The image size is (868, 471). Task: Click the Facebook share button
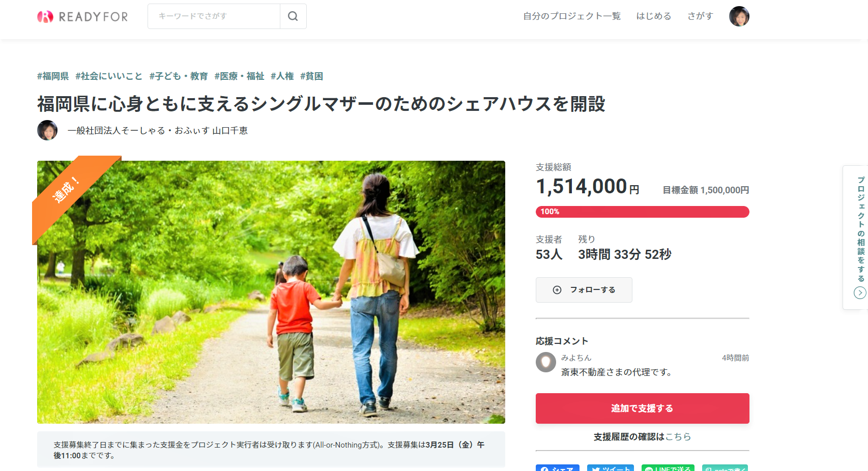[557, 468]
